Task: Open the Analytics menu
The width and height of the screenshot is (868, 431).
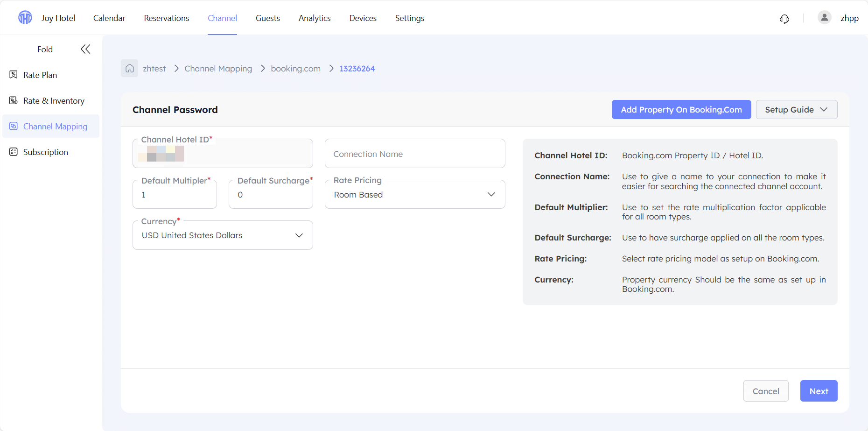Action: pyautogui.click(x=315, y=18)
